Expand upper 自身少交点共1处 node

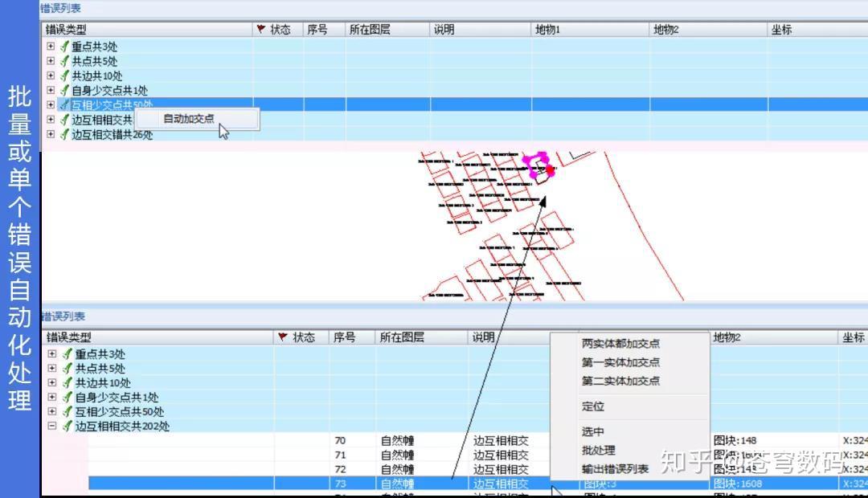(51, 90)
